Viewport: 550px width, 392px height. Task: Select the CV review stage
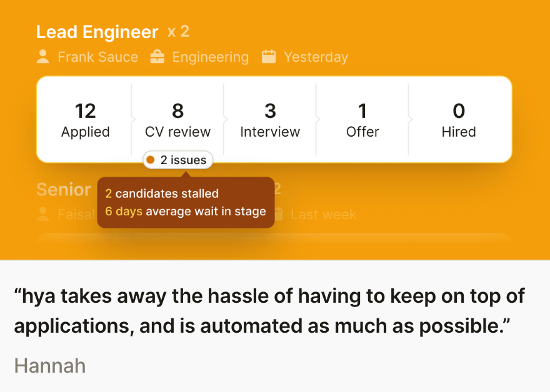177,119
